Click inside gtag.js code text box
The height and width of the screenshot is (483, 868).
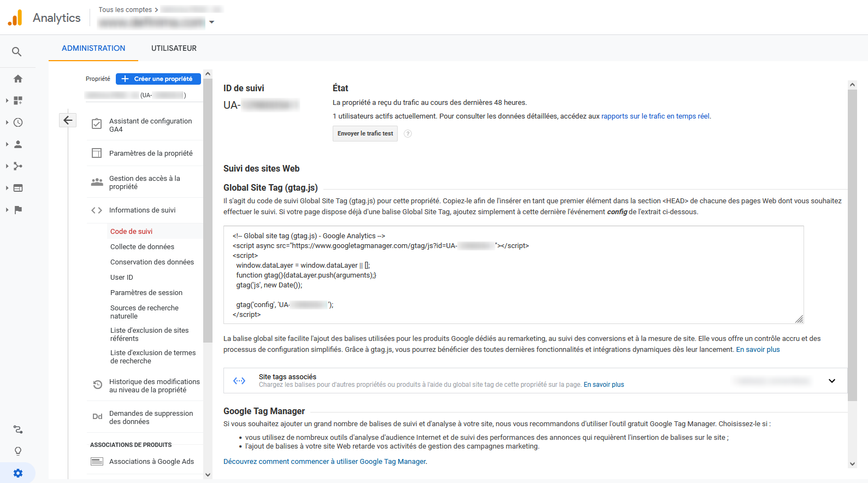[513, 275]
